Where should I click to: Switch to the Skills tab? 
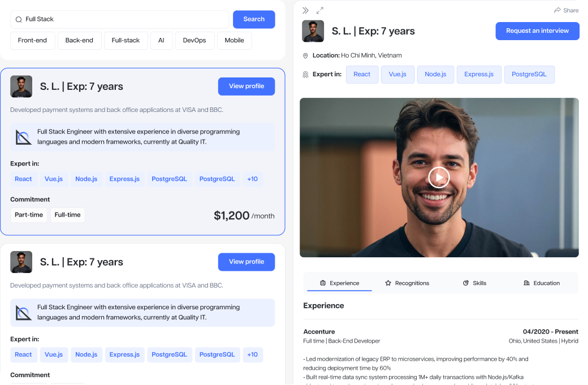[474, 283]
